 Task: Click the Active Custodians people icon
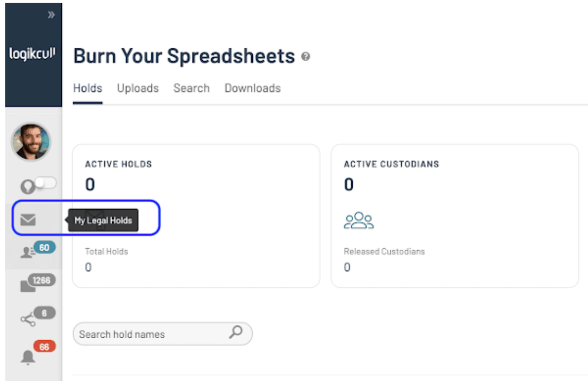pyautogui.click(x=359, y=220)
